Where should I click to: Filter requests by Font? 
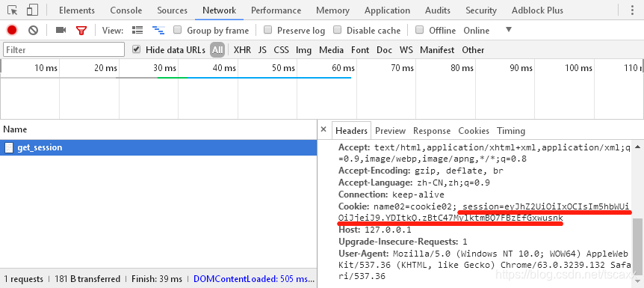pos(360,50)
